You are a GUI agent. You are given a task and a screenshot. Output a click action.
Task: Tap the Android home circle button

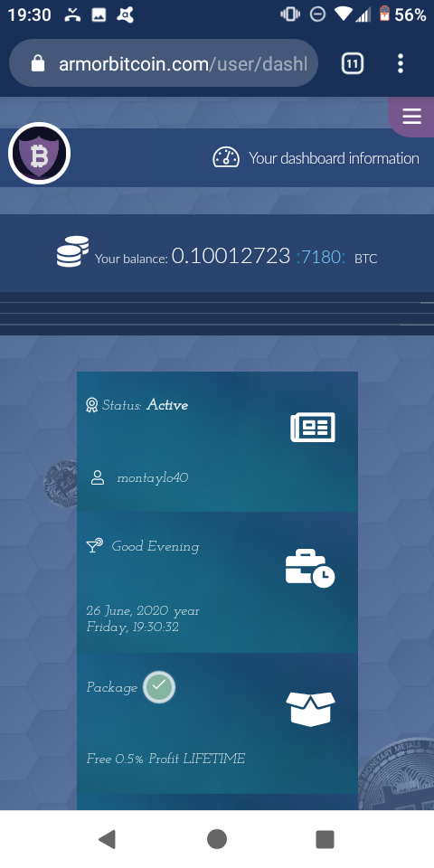pos(217,839)
